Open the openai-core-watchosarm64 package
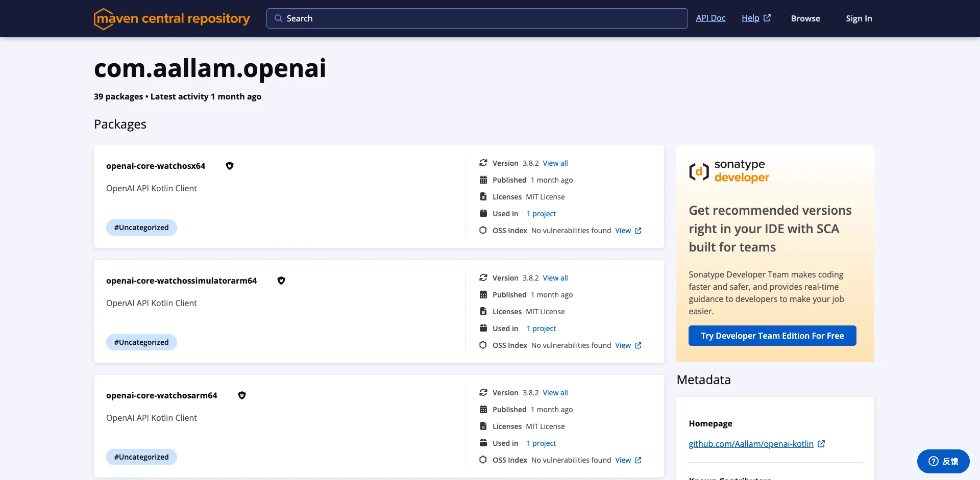Viewport: 980px width, 480px height. (x=162, y=395)
